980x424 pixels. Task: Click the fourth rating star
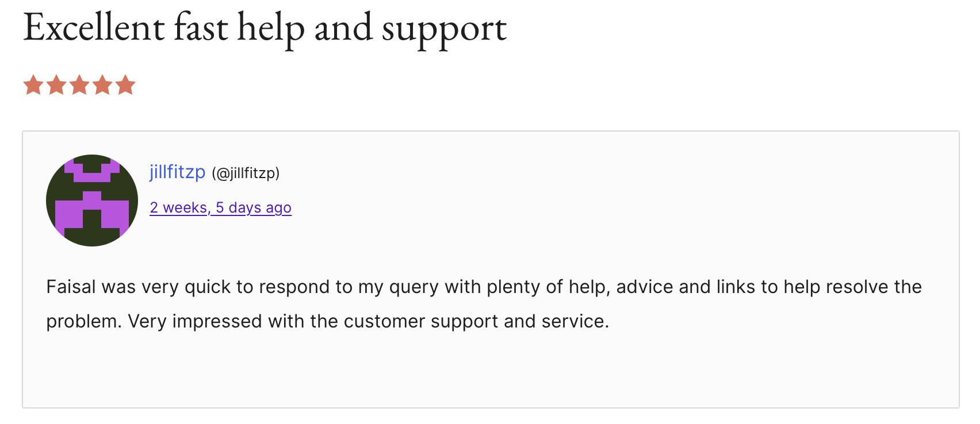tap(102, 85)
